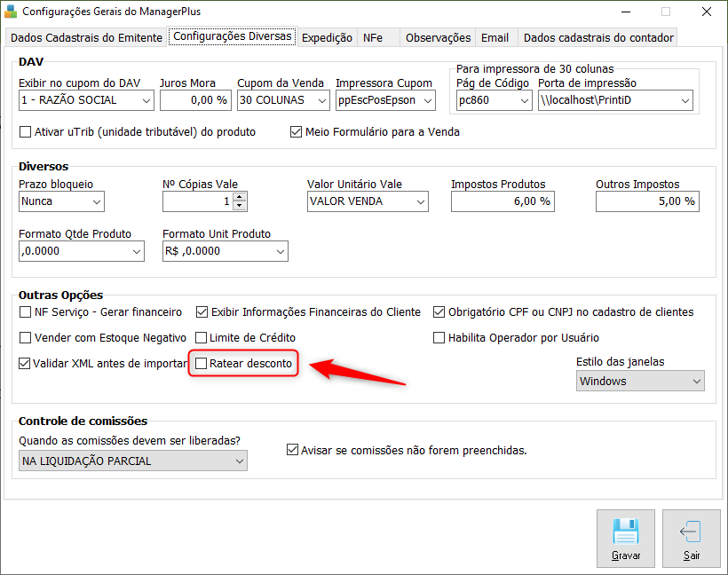Viewport: 728px width, 575px height.
Task: Expand the Formato Unit Produto dropdown
Action: (226, 251)
